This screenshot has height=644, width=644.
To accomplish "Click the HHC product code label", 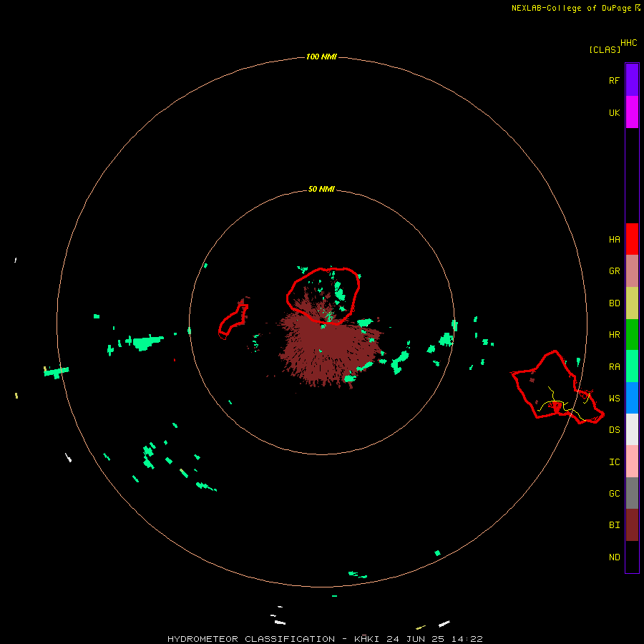I will 628,43.
